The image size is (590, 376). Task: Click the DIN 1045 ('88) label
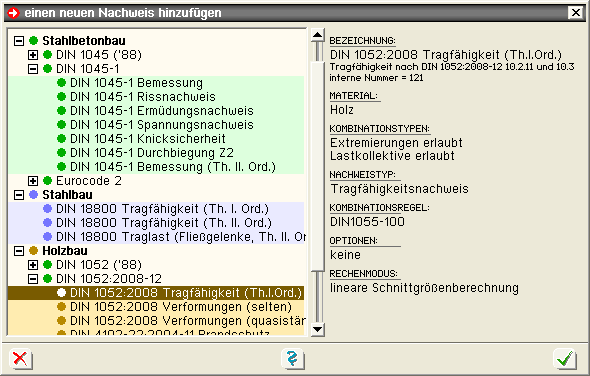[x=99, y=55]
